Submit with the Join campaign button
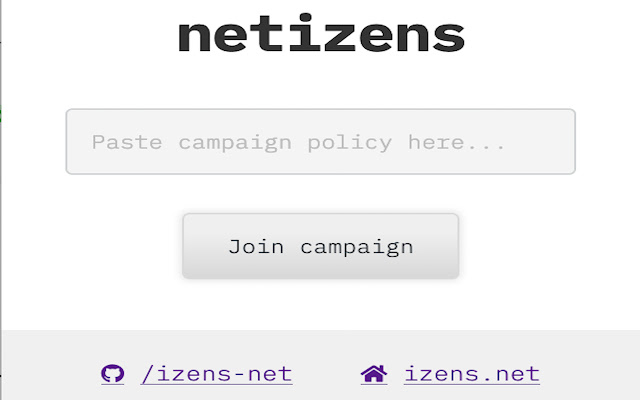 [321, 246]
